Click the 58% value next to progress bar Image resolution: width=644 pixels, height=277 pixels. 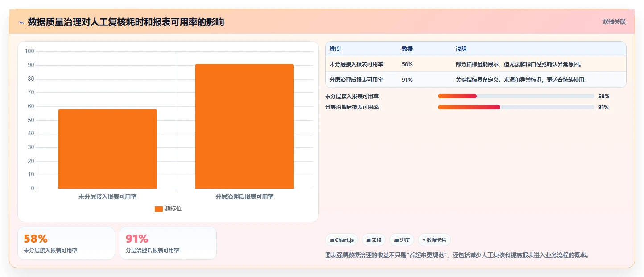603,96
